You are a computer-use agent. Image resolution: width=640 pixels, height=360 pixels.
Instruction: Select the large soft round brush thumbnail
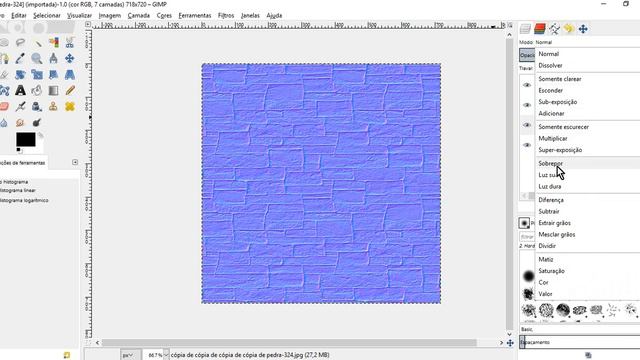(x=529, y=276)
